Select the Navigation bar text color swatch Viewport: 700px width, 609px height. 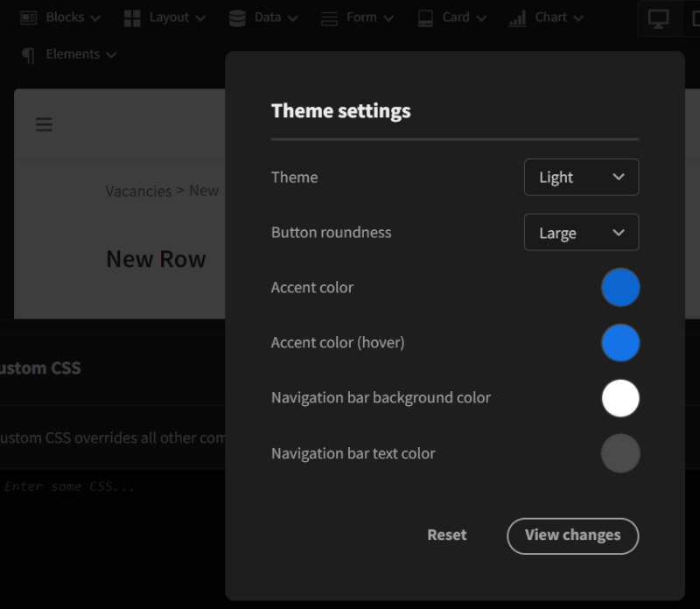tap(620, 453)
